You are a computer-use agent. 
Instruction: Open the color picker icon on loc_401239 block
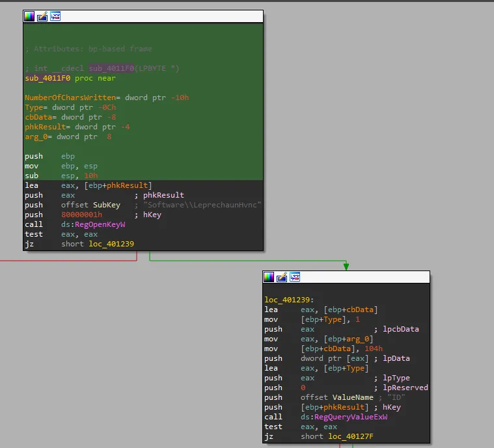click(x=269, y=277)
